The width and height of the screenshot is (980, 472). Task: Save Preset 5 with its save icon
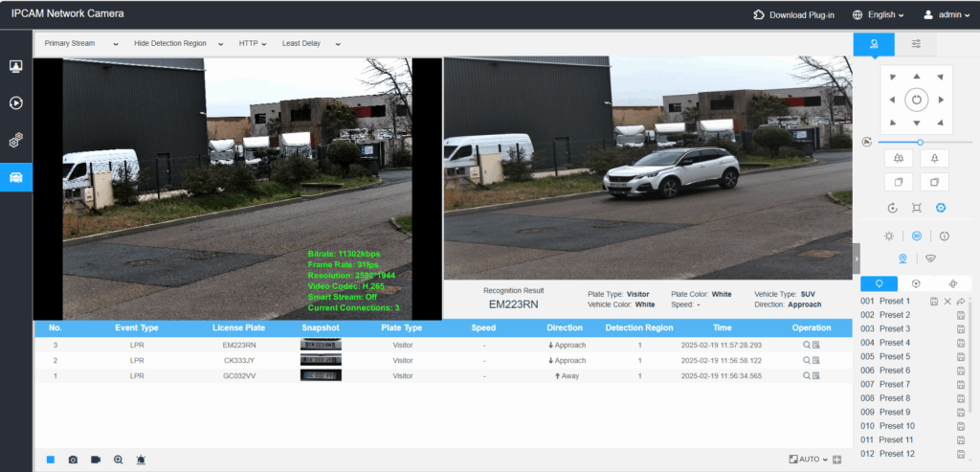coord(960,356)
